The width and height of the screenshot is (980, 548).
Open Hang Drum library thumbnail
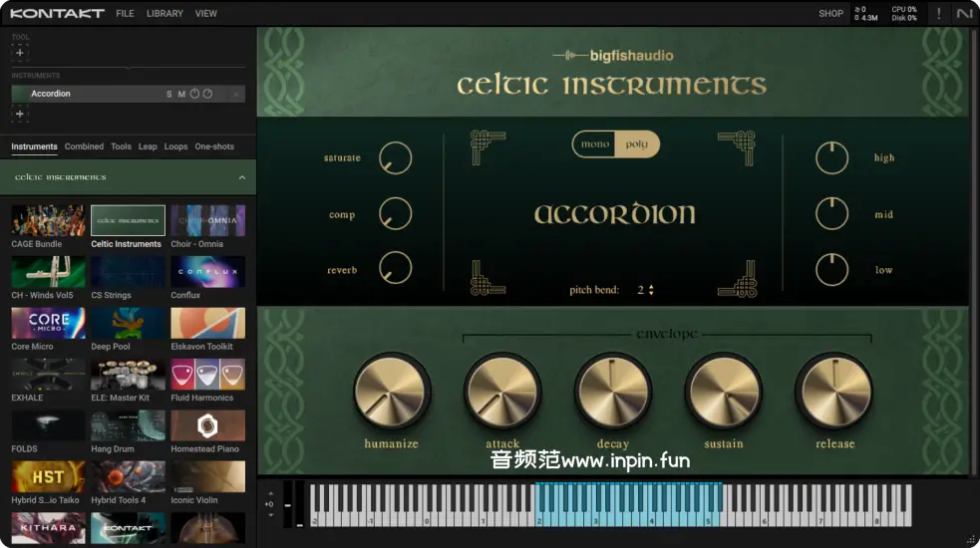click(x=129, y=425)
